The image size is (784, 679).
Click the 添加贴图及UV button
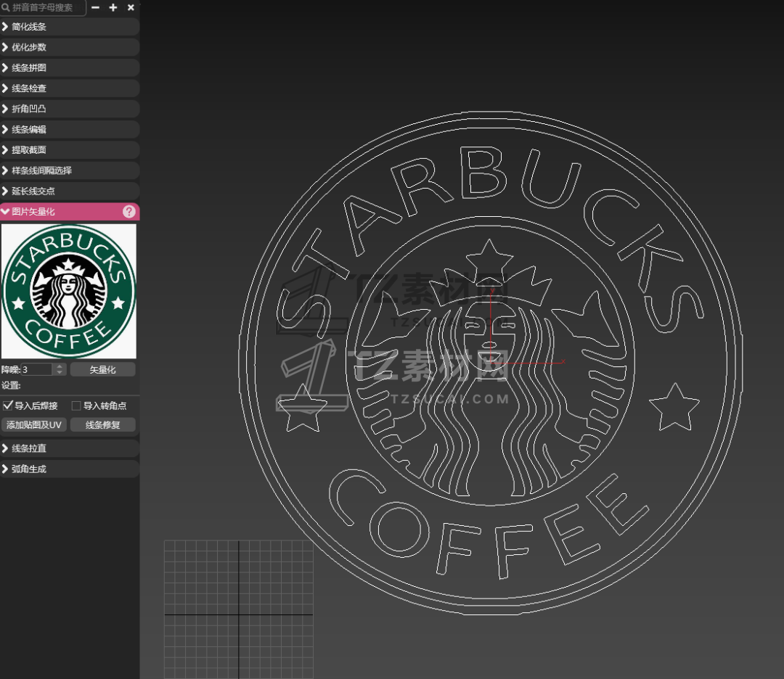pyautogui.click(x=34, y=425)
